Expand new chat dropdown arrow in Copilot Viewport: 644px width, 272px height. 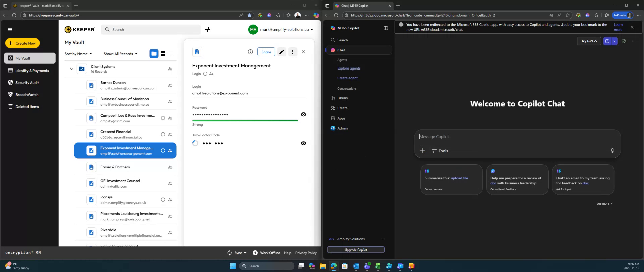(x=614, y=41)
